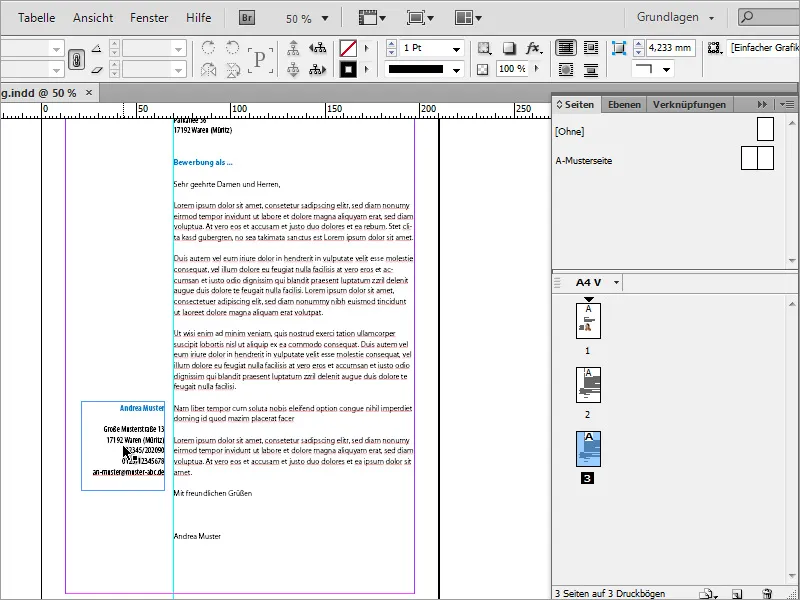Open the Einfacher Grafik object style dropdown
Screen dimensions: 800x600
coord(763,48)
